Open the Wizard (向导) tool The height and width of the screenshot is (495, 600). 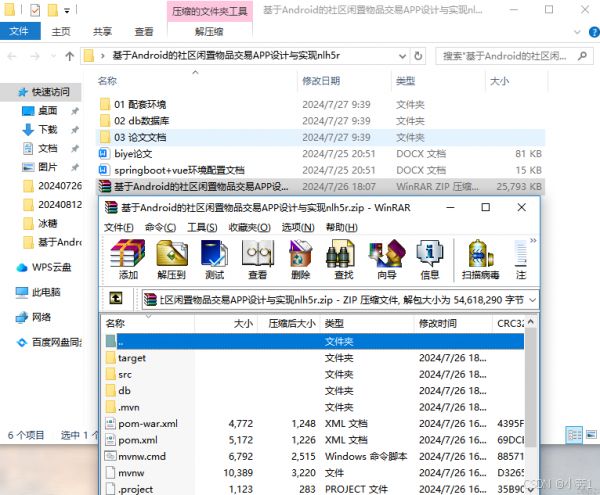(386, 259)
